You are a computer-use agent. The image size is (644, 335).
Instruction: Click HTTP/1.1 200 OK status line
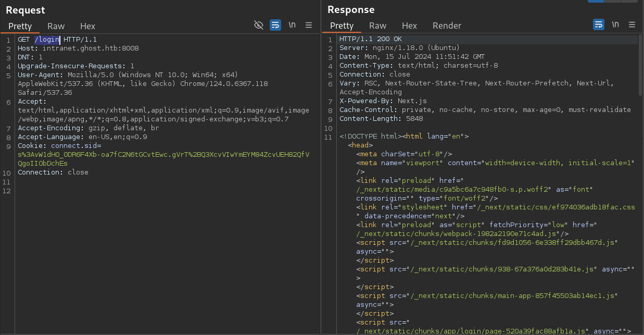click(371, 39)
